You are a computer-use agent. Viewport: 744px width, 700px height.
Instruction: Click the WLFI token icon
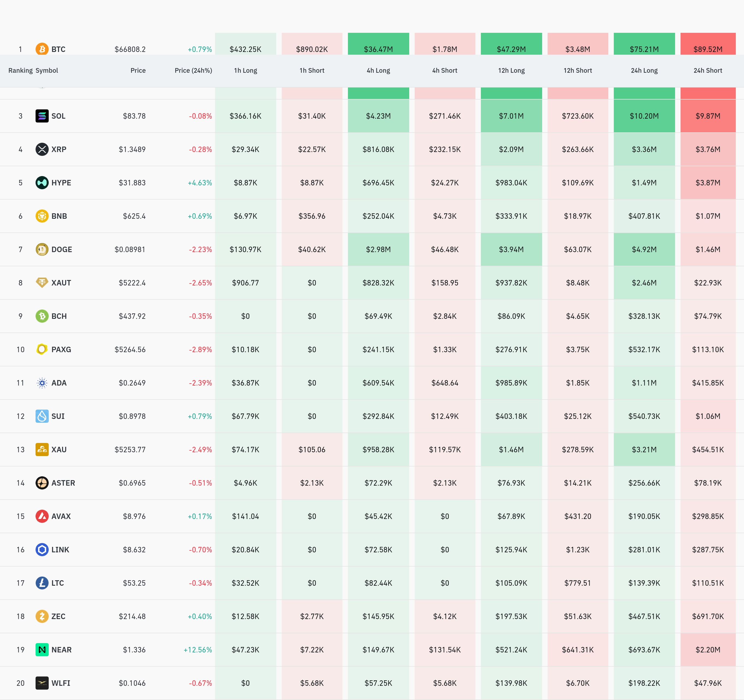[x=42, y=683]
